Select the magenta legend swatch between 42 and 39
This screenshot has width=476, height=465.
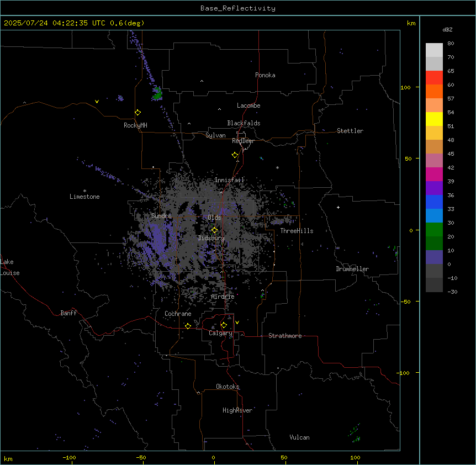pyautogui.click(x=434, y=174)
